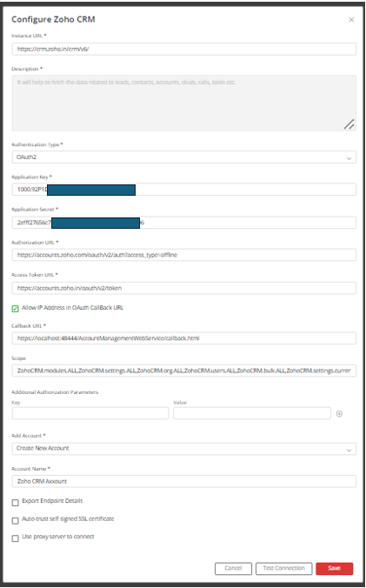Focus the Authorization URL field

pyautogui.click(x=184, y=255)
